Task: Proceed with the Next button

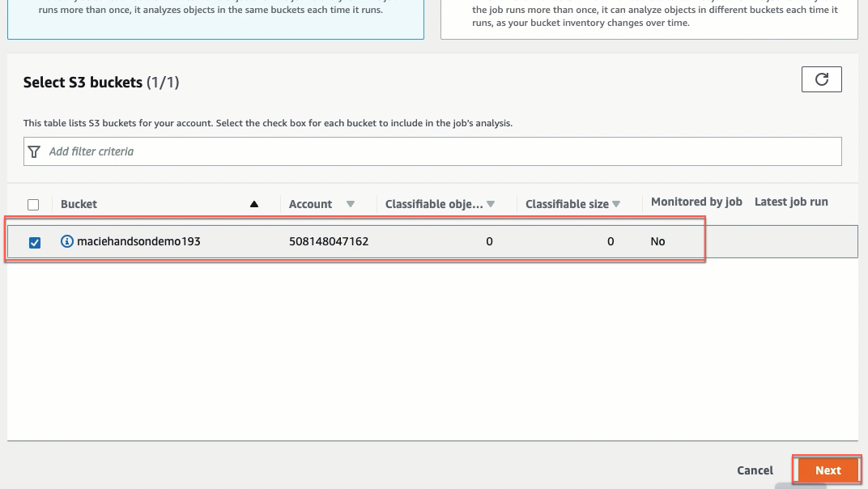Action: (828, 470)
